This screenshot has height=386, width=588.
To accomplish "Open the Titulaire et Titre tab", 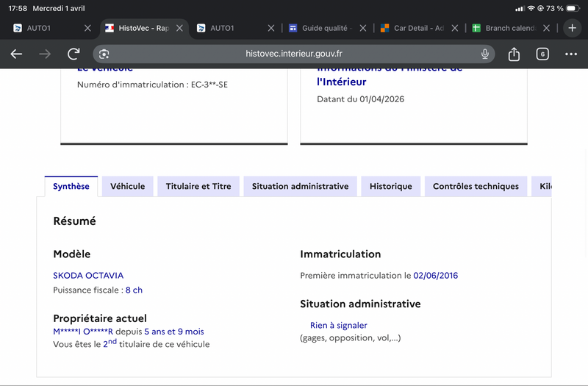I will tap(198, 187).
